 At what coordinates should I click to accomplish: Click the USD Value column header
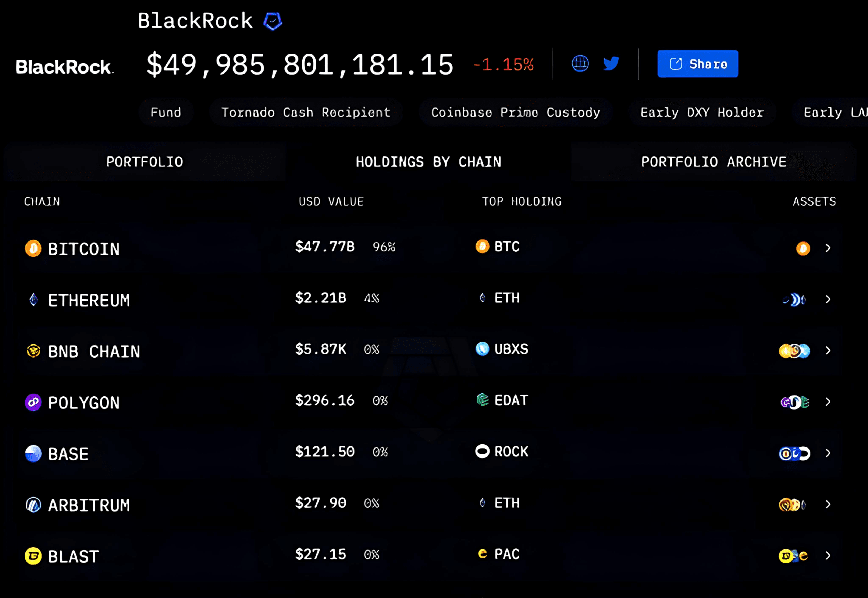pyautogui.click(x=331, y=202)
